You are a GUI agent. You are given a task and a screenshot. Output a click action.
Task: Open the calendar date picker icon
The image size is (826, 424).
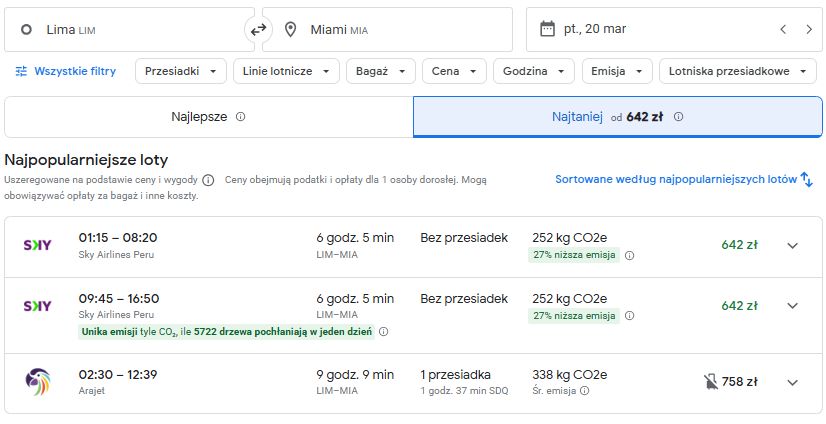click(x=547, y=29)
